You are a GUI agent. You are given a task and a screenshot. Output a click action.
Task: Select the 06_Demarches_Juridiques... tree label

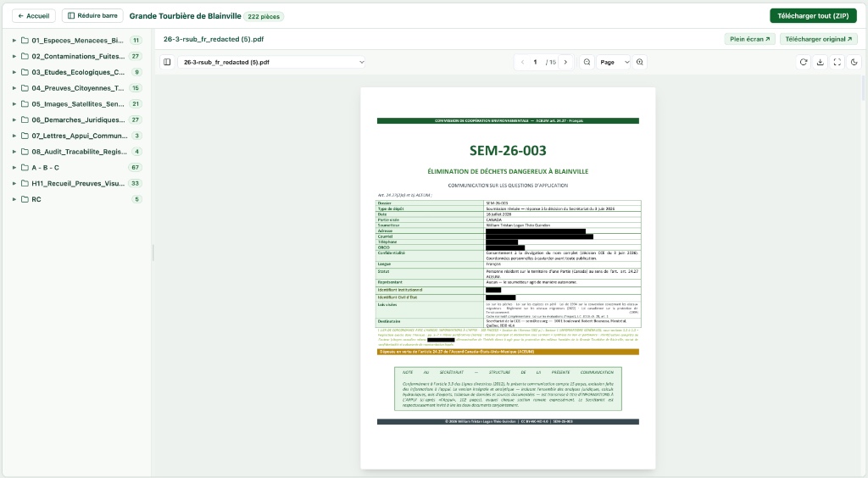78,119
